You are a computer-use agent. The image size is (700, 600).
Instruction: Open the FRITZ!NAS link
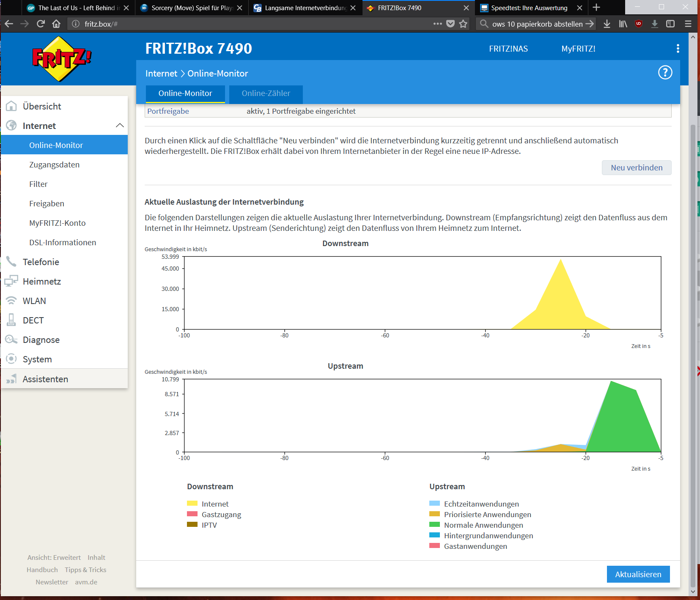coord(508,49)
